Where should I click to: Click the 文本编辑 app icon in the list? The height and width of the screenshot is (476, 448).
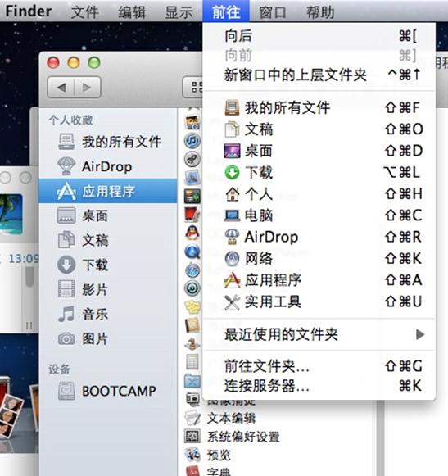192,418
